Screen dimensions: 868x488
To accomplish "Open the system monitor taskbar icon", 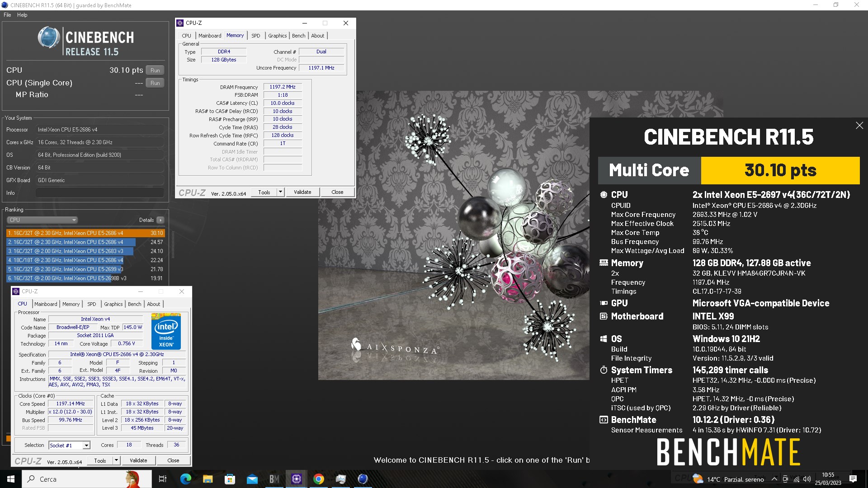I will 341,479.
